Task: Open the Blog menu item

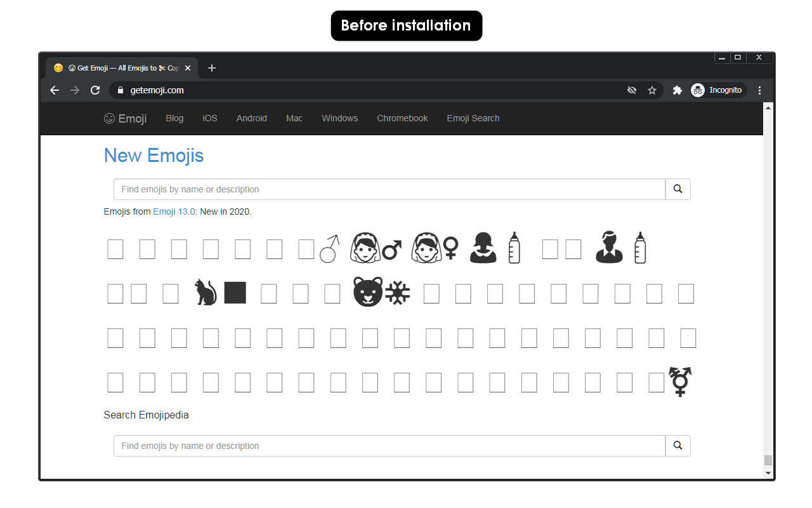Action: (x=174, y=118)
